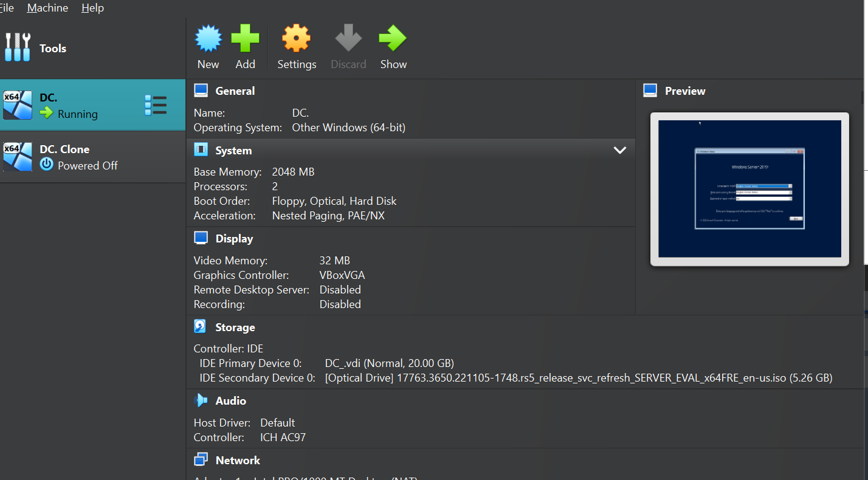Click the Operating System Other Windows (64-bit) value
Screen dimensions: 868x480
click(x=348, y=128)
